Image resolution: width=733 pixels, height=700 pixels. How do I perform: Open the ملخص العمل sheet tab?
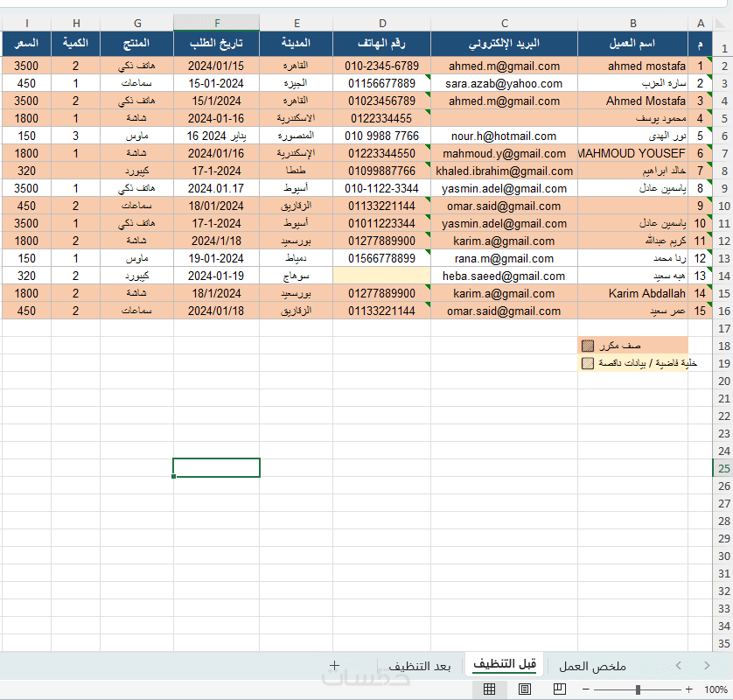[592, 666]
